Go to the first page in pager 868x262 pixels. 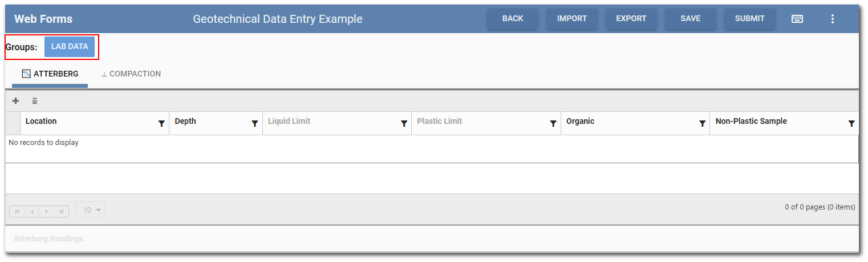click(x=17, y=211)
